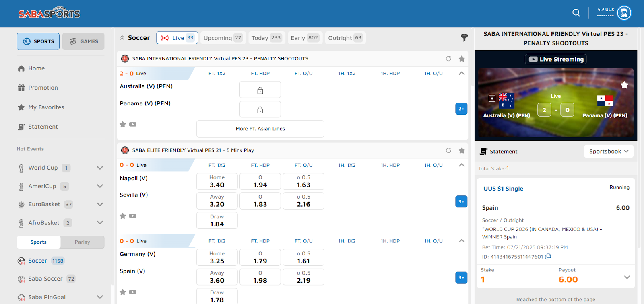
Task: Select Napoli handicap odds 1.94
Action: tap(260, 181)
